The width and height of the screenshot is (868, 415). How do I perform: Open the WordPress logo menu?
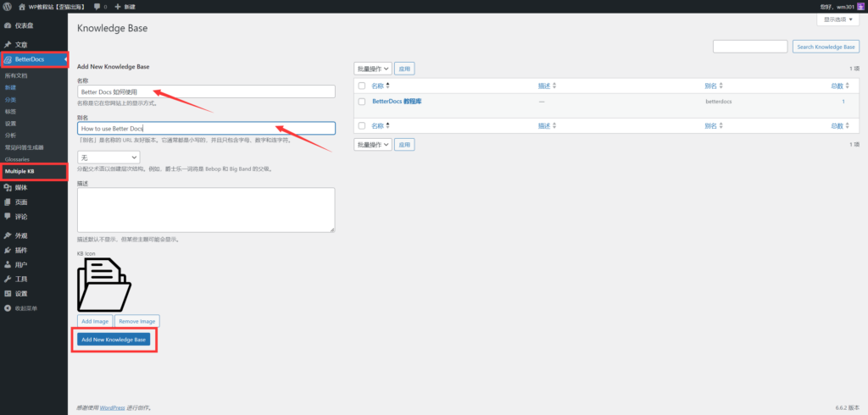[x=7, y=7]
